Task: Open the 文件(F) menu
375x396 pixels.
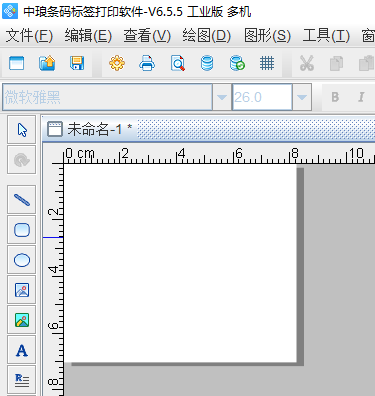Action: tap(29, 35)
